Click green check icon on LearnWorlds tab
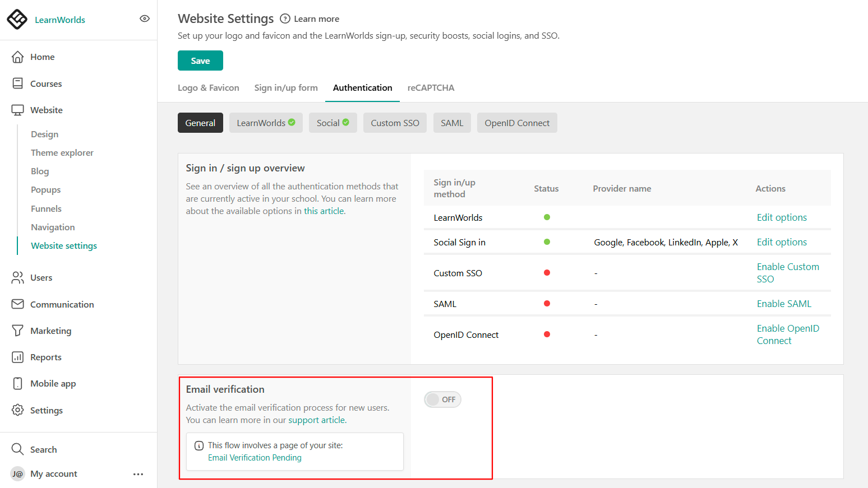The image size is (868, 488). click(x=292, y=122)
